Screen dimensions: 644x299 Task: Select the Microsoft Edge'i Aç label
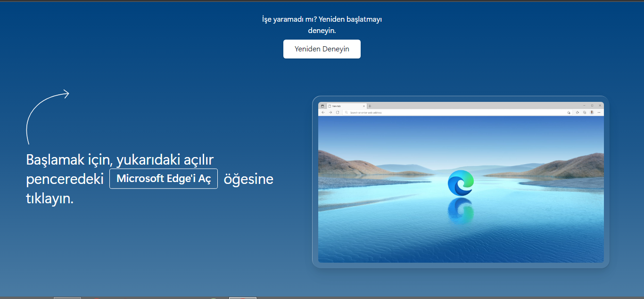164,179
